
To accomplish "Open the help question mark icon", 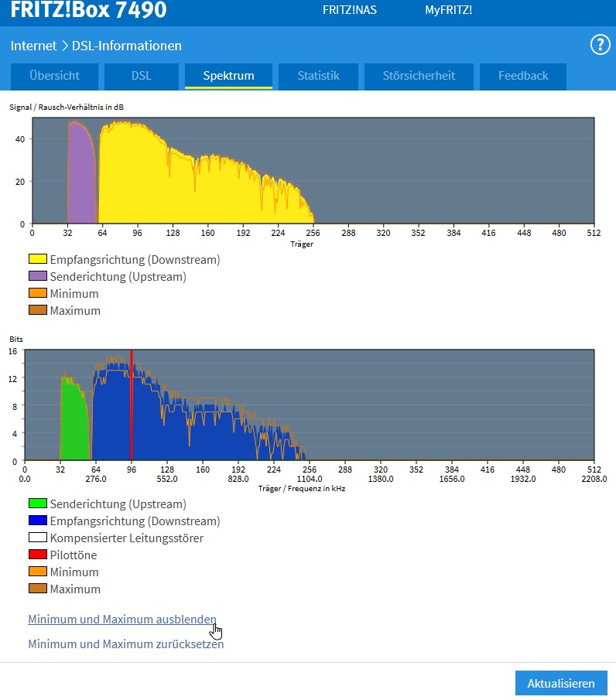I will click(x=600, y=45).
